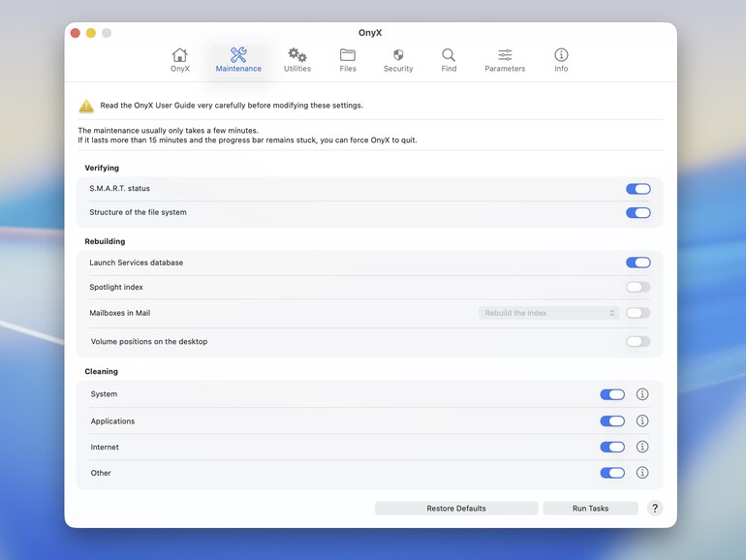
Task: Click the Volume positions on the desktop label
Action: pyautogui.click(x=149, y=342)
